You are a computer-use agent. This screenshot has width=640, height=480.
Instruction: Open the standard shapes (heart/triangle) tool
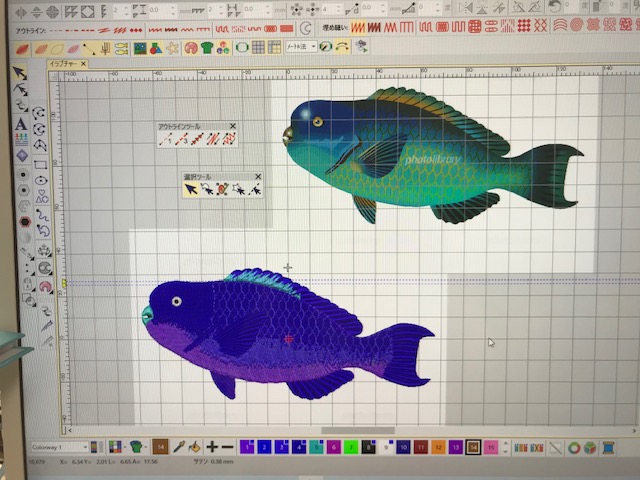click(x=42, y=196)
